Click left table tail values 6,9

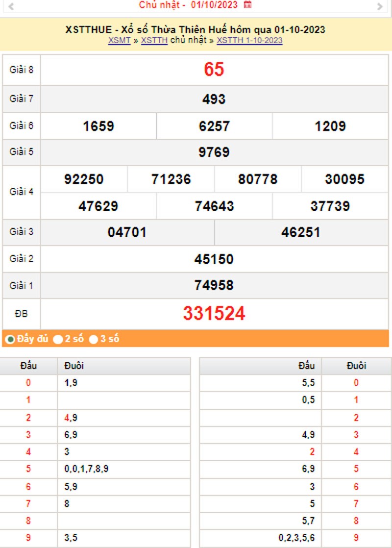click(x=71, y=435)
